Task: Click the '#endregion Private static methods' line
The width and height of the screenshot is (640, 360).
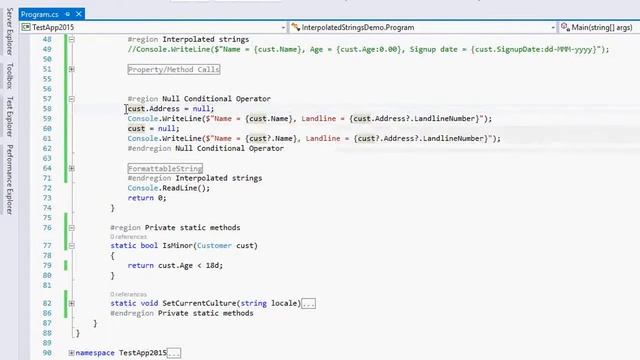Action: 182,313
